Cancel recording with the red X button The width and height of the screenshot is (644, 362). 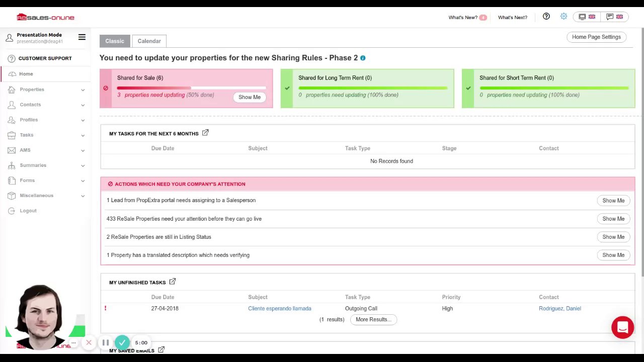point(89,343)
